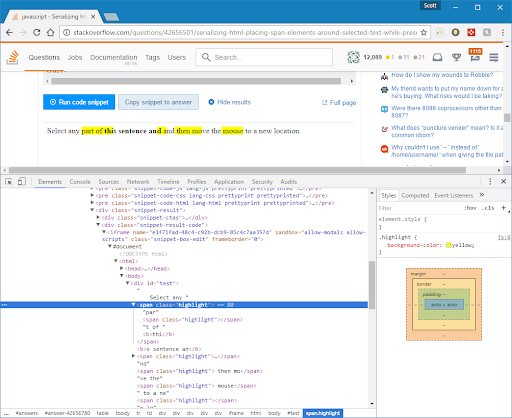Bookmark this page with the star icon
Viewport: 512px width, 418px height.
pos(424,32)
